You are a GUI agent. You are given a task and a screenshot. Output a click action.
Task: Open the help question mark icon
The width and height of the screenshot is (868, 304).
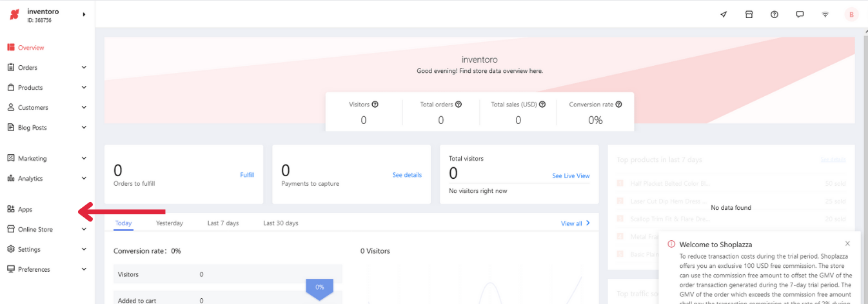point(774,14)
